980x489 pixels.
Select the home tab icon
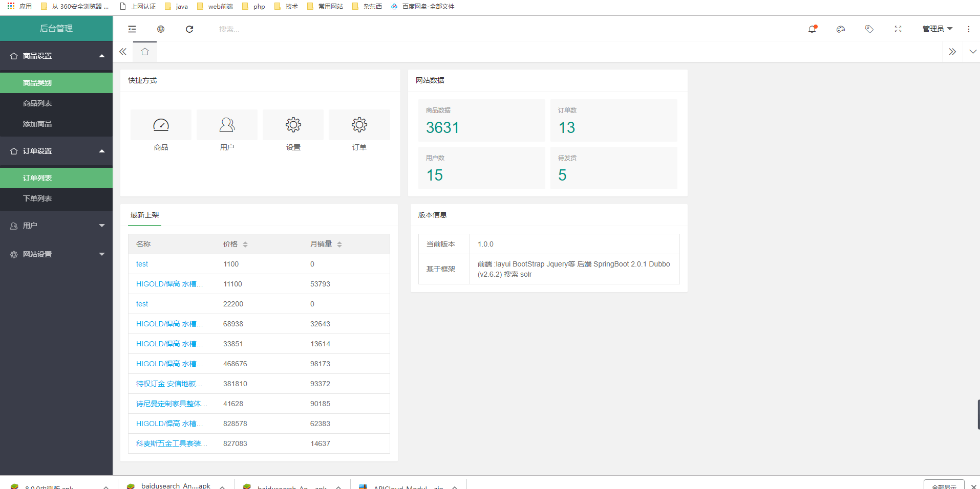tap(145, 52)
